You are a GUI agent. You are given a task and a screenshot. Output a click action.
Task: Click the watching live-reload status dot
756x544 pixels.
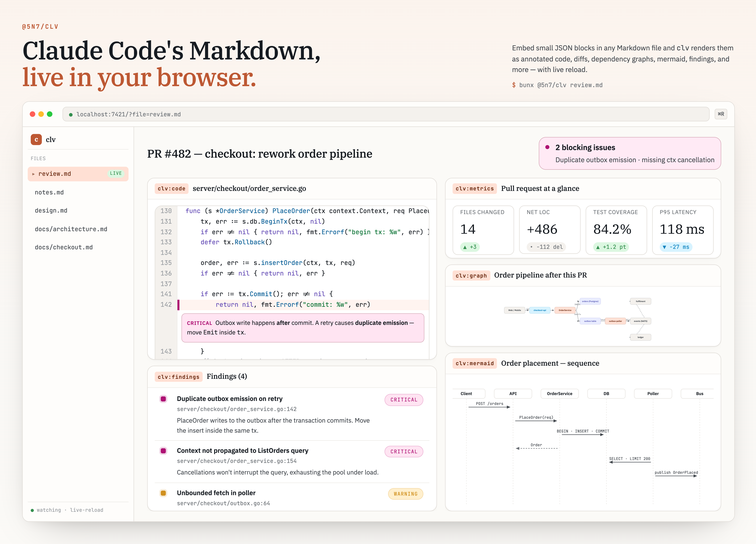pos(32,510)
